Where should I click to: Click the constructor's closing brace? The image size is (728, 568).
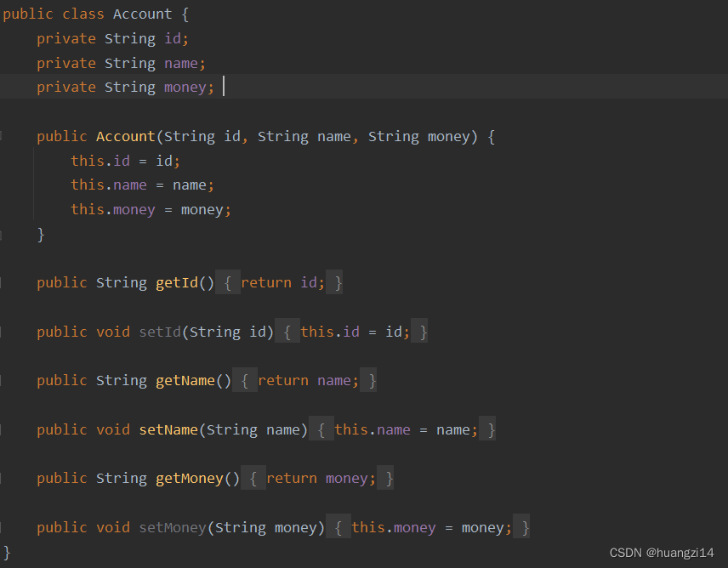tap(41, 235)
